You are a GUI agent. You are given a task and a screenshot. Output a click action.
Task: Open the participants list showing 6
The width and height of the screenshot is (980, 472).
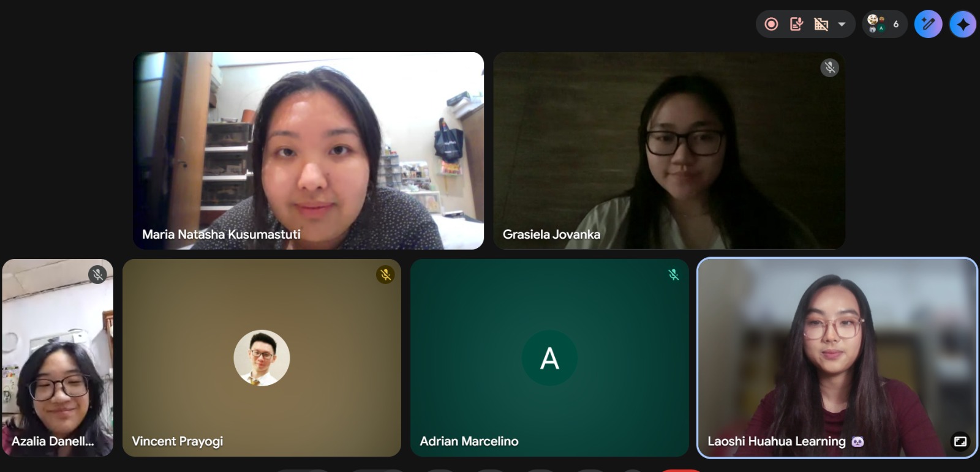[884, 24]
